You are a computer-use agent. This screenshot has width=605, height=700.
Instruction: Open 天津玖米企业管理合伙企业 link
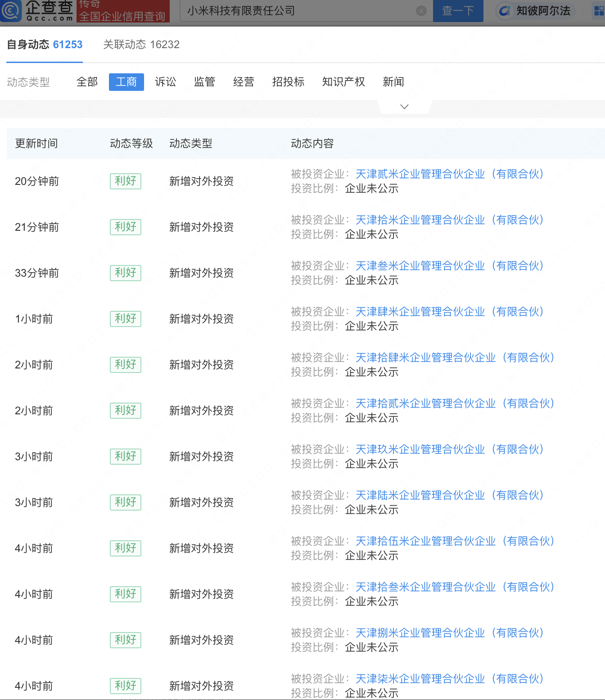click(450, 449)
